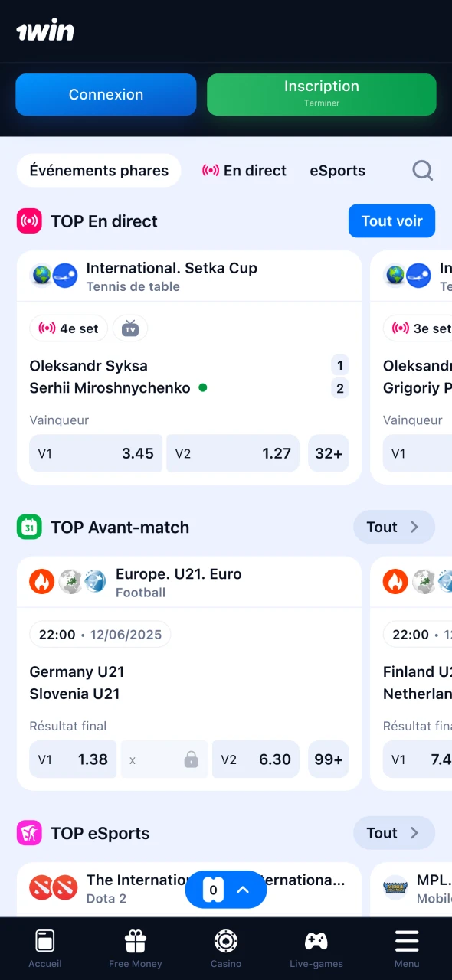Expand TOP eSports with Tout arrow
The image size is (452, 980).
tap(394, 833)
